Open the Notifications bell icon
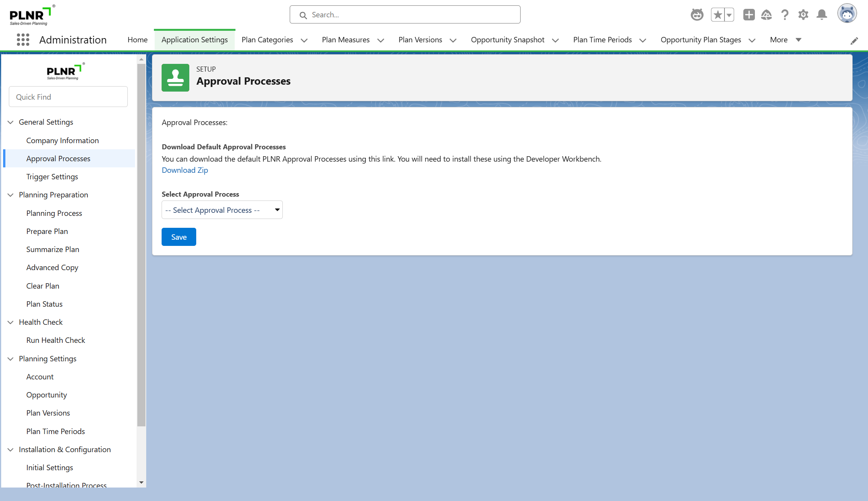This screenshot has width=868, height=501. (822, 15)
